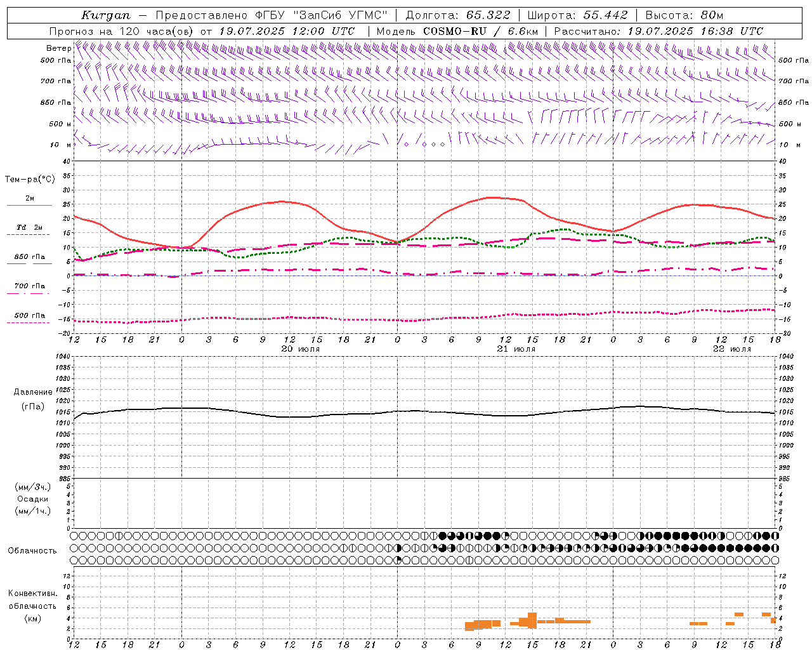Click 'Рассчитано: 19.07.2025 16:38 UTC' timestamp
Image resolution: width=812 pixels, height=650 pixels.
point(658,31)
